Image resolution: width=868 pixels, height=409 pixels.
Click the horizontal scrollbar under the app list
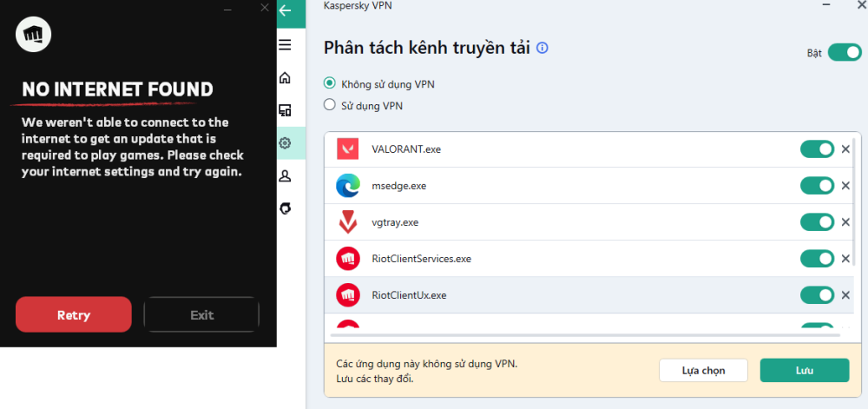(x=585, y=335)
